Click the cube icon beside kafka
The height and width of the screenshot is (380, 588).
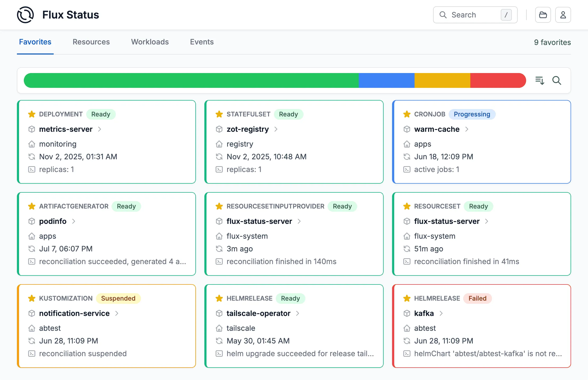(407, 313)
